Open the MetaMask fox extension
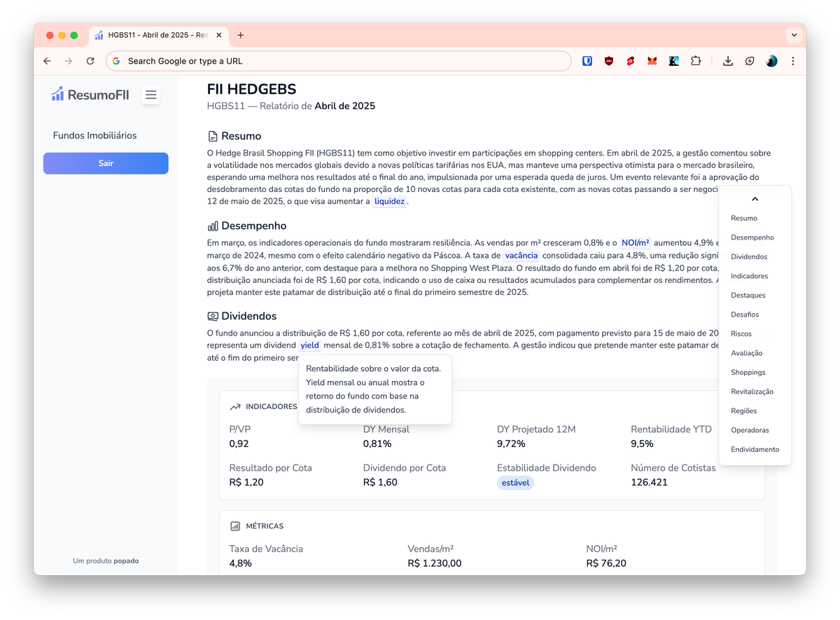The width and height of the screenshot is (840, 620). tap(652, 61)
